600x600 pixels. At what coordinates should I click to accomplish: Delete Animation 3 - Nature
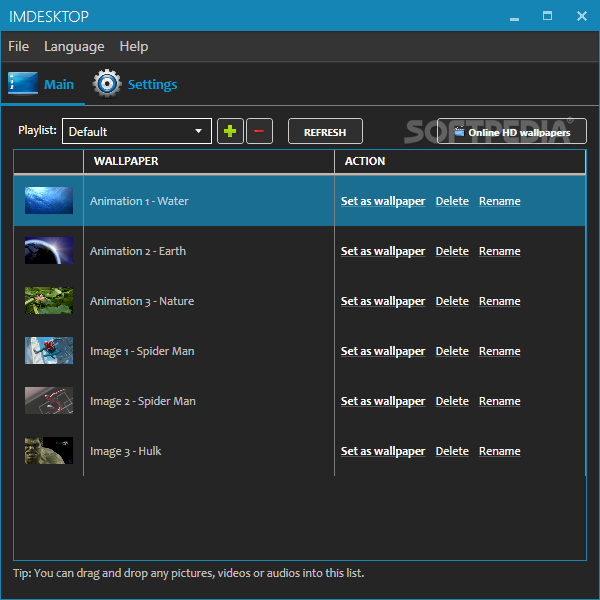tap(452, 302)
